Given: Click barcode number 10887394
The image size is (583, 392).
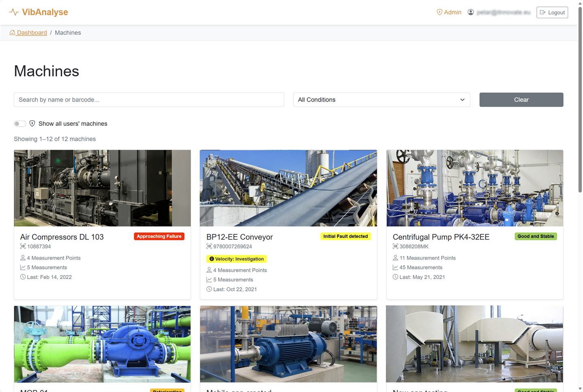Looking at the screenshot, I should [x=39, y=246].
